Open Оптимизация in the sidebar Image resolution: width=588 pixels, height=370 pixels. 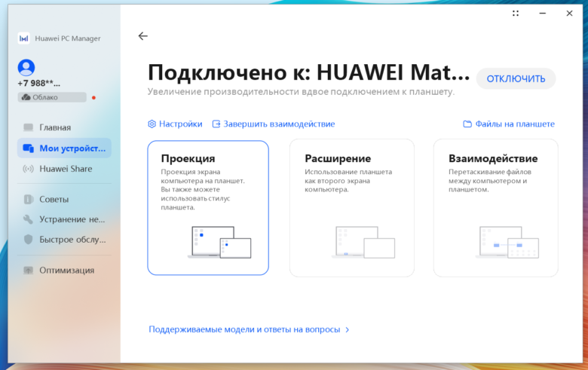tap(64, 271)
